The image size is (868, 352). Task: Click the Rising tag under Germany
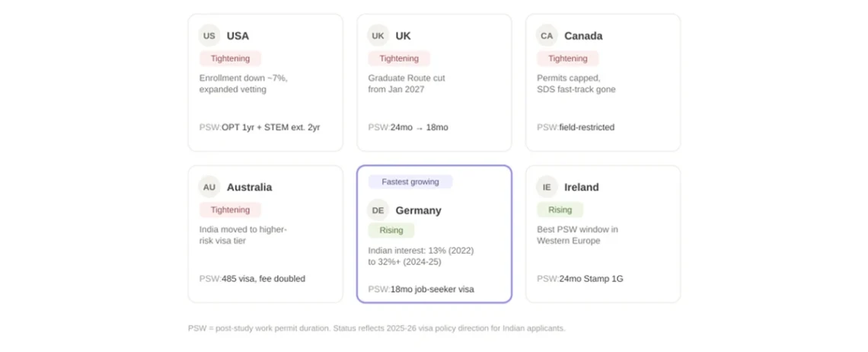[x=391, y=230]
